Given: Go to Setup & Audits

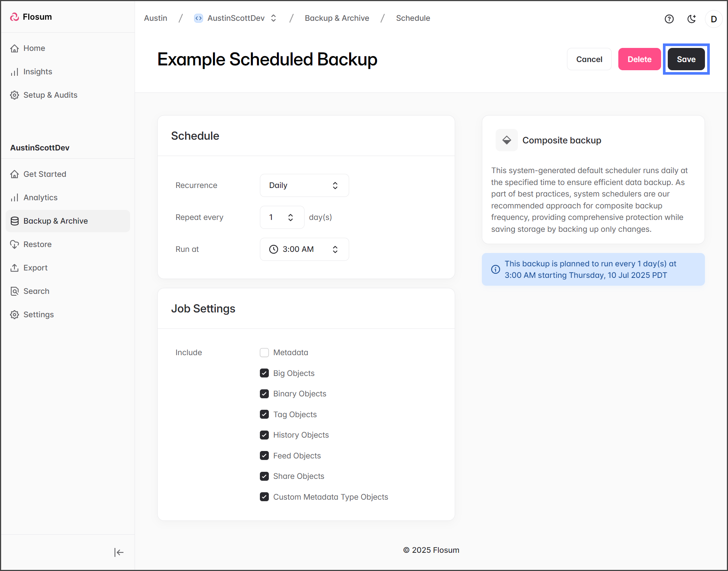Looking at the screenshot, I should [50, 95].
